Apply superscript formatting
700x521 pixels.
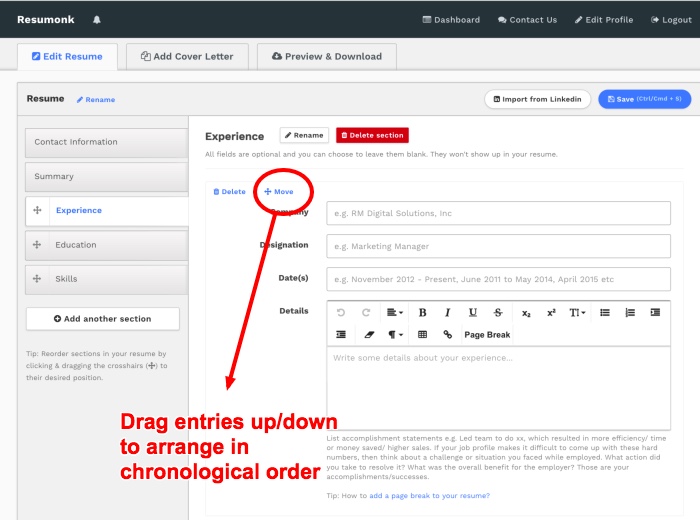[x=551, y=313]
